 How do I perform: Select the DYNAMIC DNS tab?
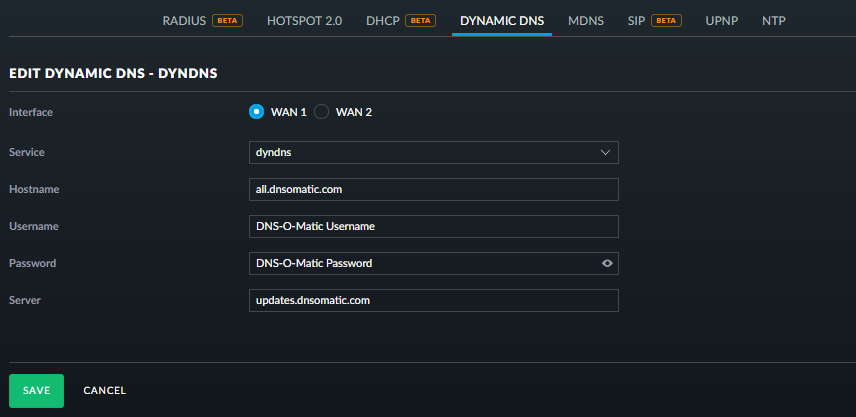tap(501, 20)
